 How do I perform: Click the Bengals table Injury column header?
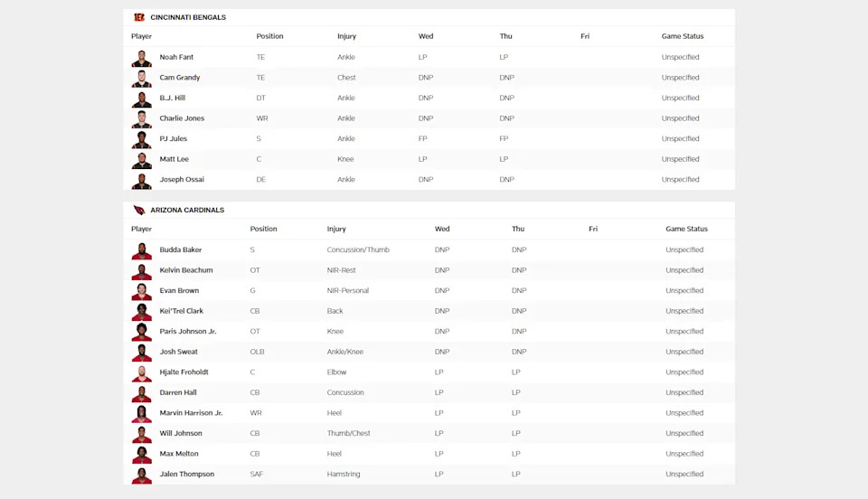(346, 36)
